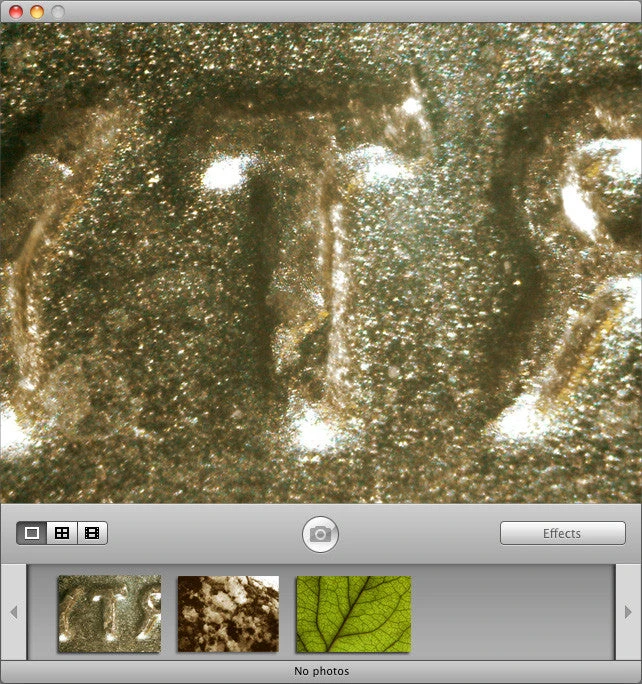Image resolution: width=642 pixels, height=684 pixels.
Task: Select the green leaf thumbnail
Action: 353,613
